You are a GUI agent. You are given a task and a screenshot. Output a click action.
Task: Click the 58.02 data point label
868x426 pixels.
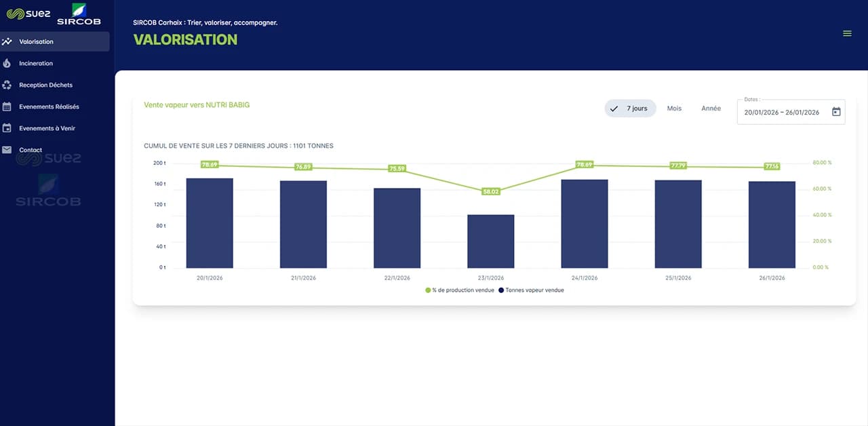(490, 192)
